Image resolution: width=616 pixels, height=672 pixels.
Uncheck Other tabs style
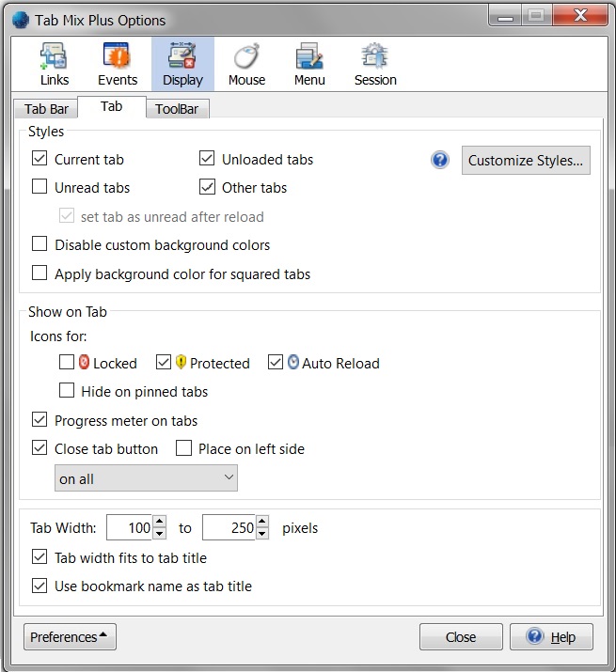coord(207,186)
